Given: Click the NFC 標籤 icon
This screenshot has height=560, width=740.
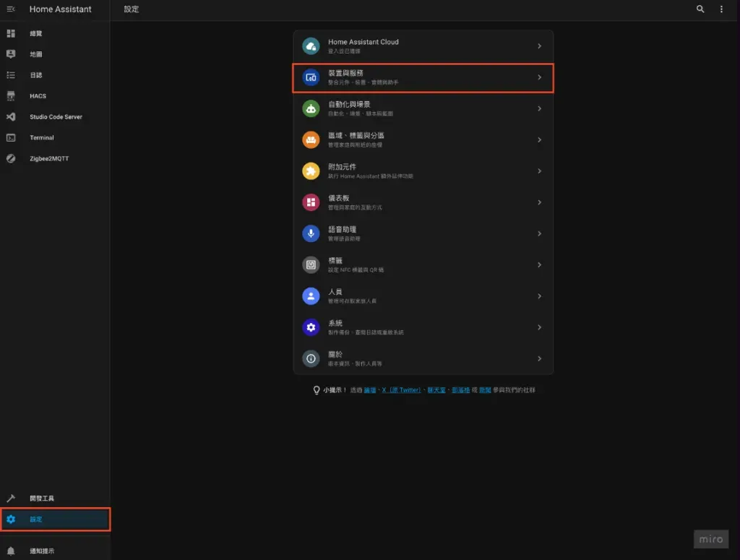Looking at the screenshot, I should (311, 264).
